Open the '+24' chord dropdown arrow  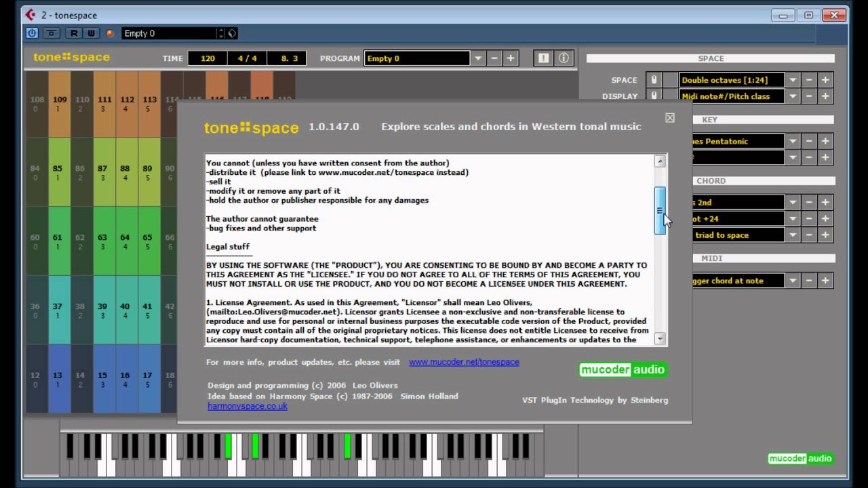(793, 218)
